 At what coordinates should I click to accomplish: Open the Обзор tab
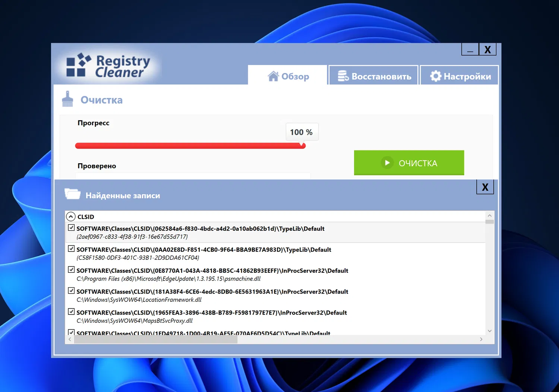[x=287, y=75]
